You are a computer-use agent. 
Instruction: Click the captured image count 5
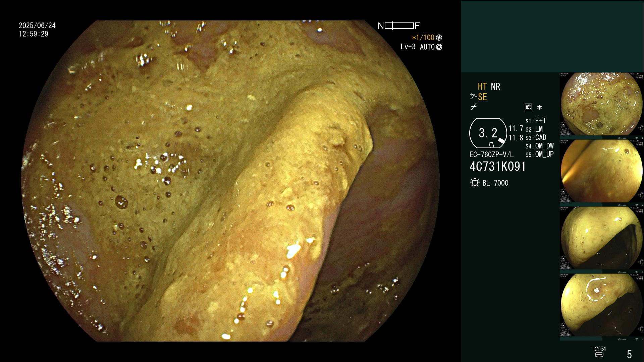[x=629, y=354]
